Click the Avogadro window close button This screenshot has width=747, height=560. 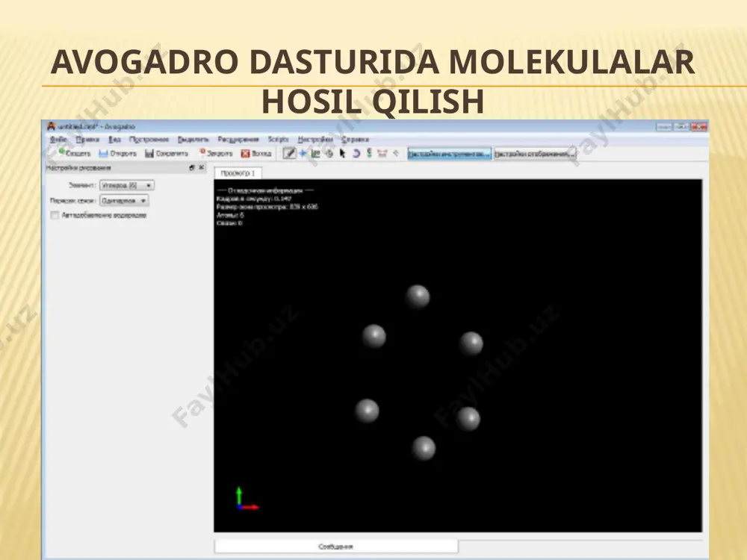699,127
